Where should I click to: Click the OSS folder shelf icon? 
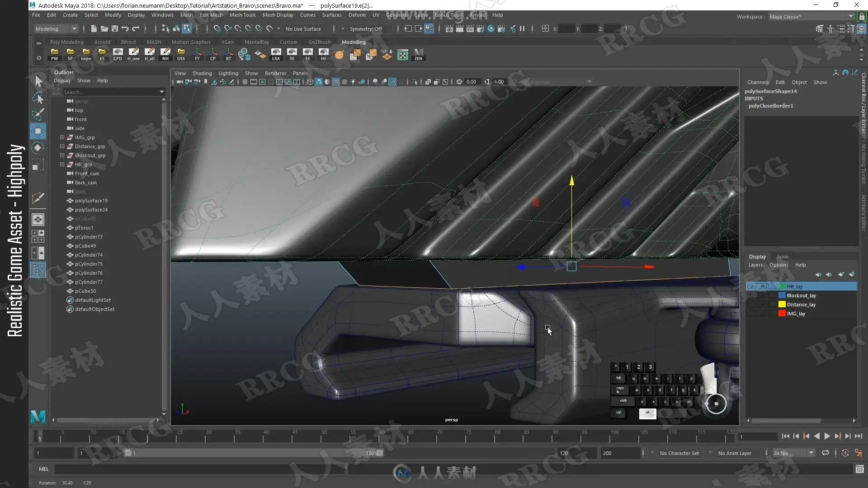[x=181, y=54]
